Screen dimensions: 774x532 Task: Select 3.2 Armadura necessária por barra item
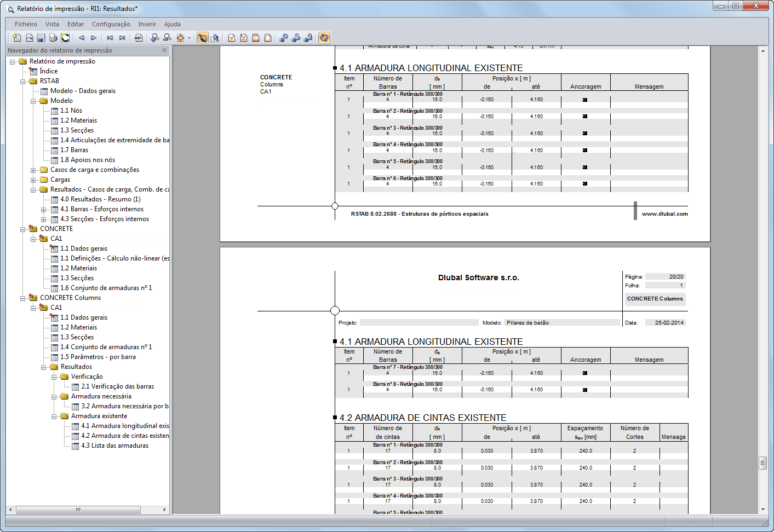point(124,406)
